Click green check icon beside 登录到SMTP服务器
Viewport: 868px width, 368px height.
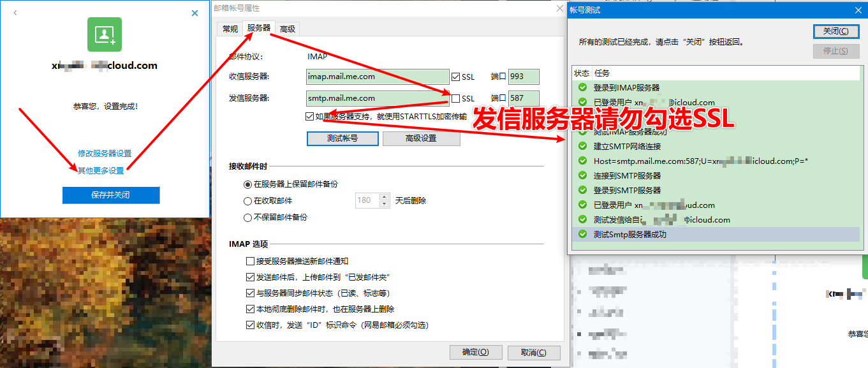[582, 190]
